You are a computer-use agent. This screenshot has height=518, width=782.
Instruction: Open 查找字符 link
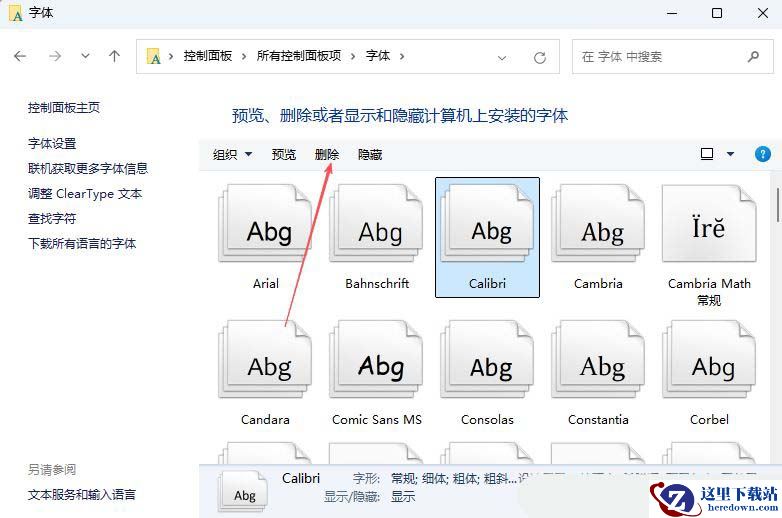(52, 218)
